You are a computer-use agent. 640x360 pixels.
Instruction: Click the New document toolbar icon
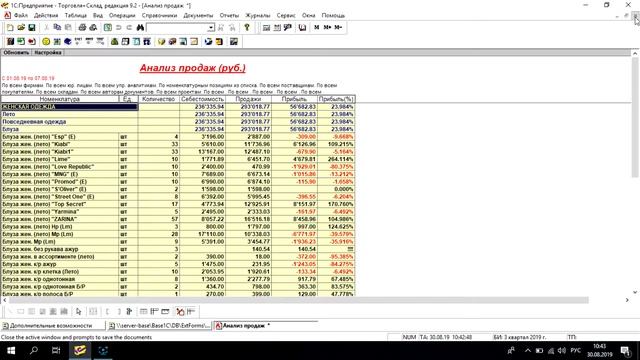(10, 27)
